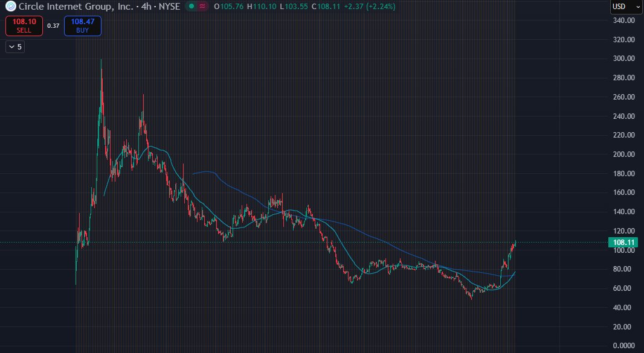This screenshot has width=644, height=353.
Task: Click the 4h interval label in title
Action: [146, 6]
